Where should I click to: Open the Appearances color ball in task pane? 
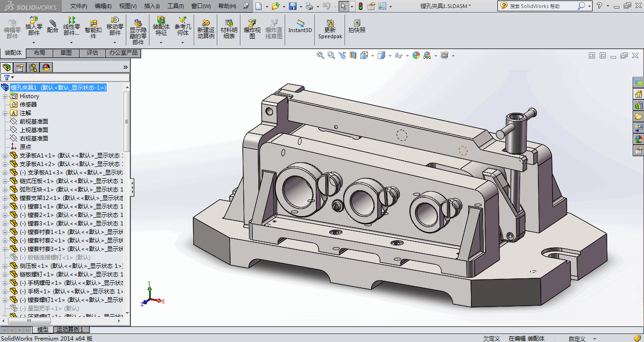coord(638,139)
